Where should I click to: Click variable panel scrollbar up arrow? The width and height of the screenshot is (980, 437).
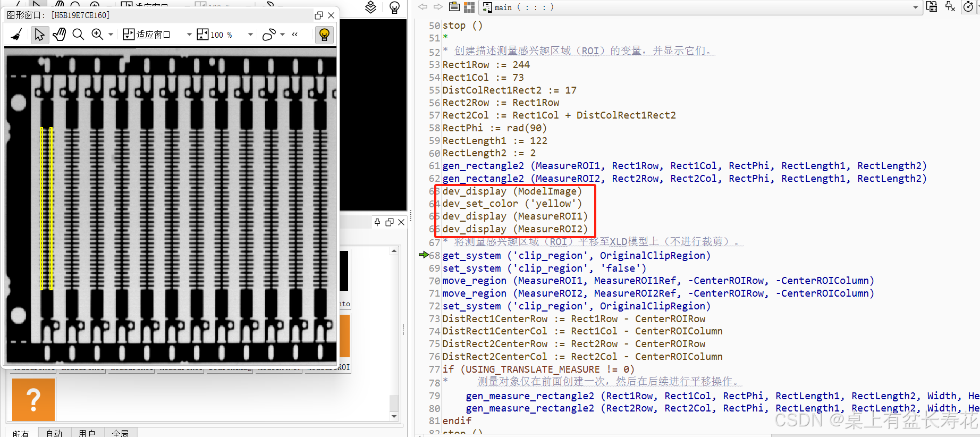[x=394, y=251]
